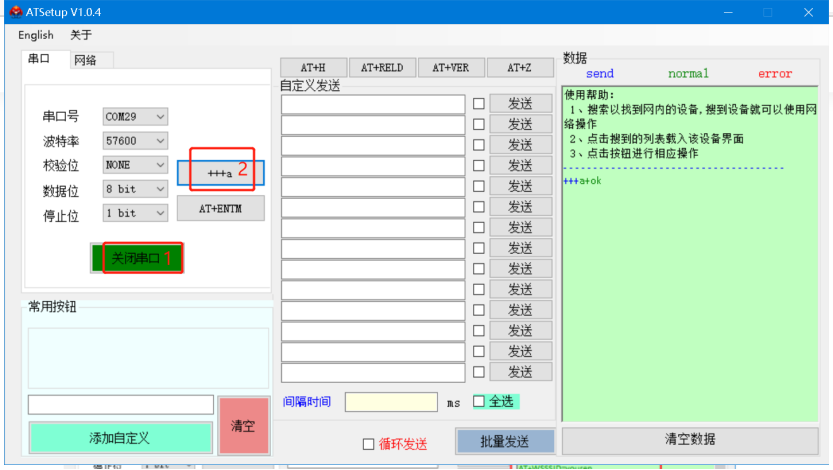Enable the 全选 checkbox
Viewport: 833px width, 470px height.
[x=479, y=401]
